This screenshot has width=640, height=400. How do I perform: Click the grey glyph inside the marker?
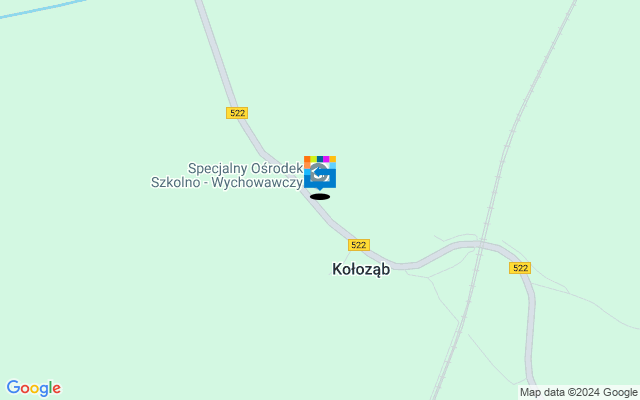pyautogui.click(x=319, y=173)
